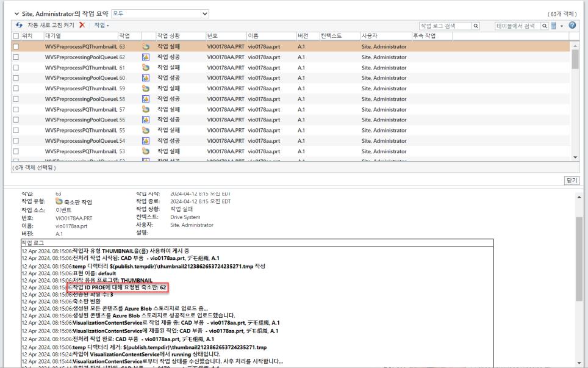Screen dimensions: 588x368
Task: Click VIO0178AA.PRT number in row 59
Action: click(x=225, y=88)
